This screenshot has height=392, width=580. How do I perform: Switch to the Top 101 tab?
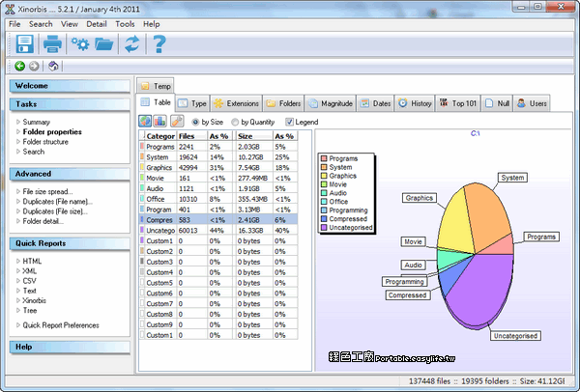(x=458, y=103)
